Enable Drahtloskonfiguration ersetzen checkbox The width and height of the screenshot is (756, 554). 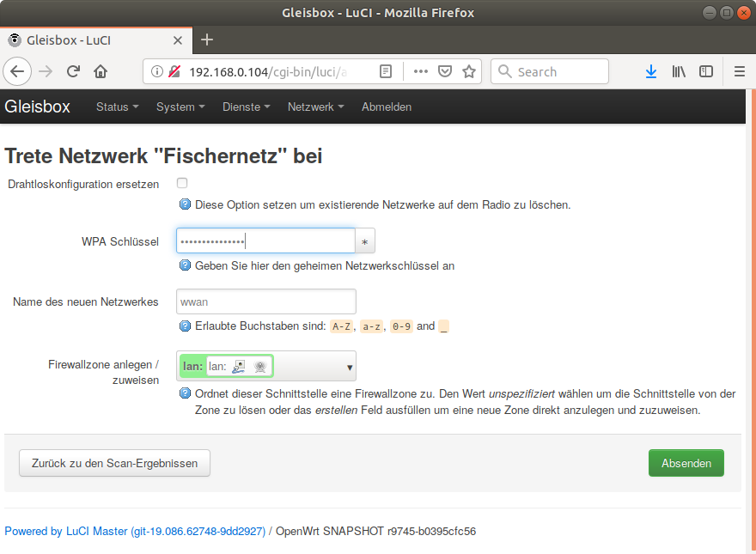coord(182,183)
